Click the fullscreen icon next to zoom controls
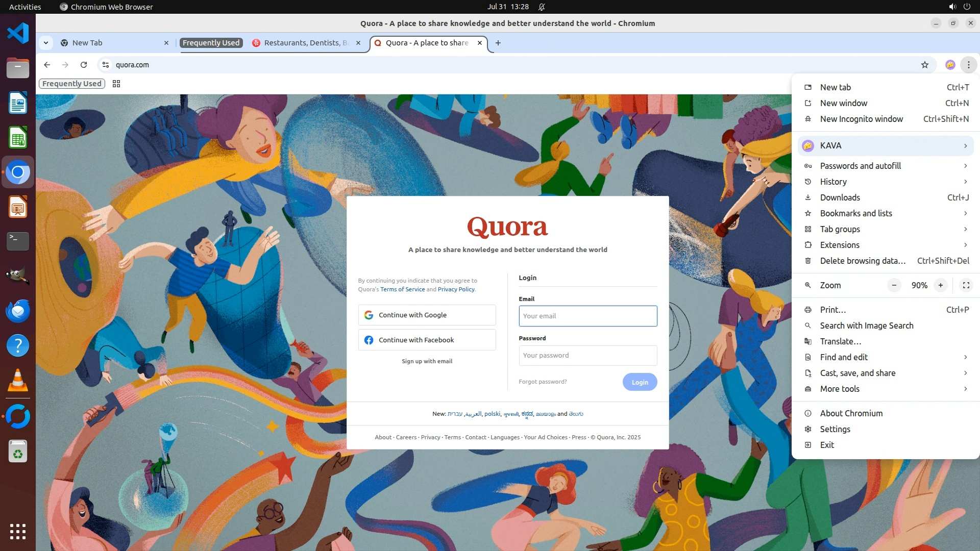 (966, 285)
